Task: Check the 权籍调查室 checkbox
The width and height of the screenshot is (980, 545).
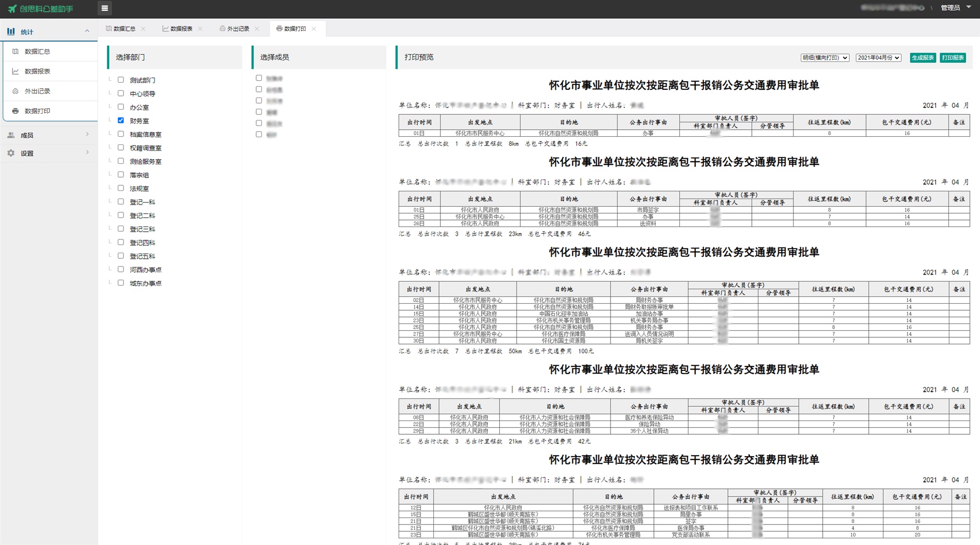Action: pos(121,147)
